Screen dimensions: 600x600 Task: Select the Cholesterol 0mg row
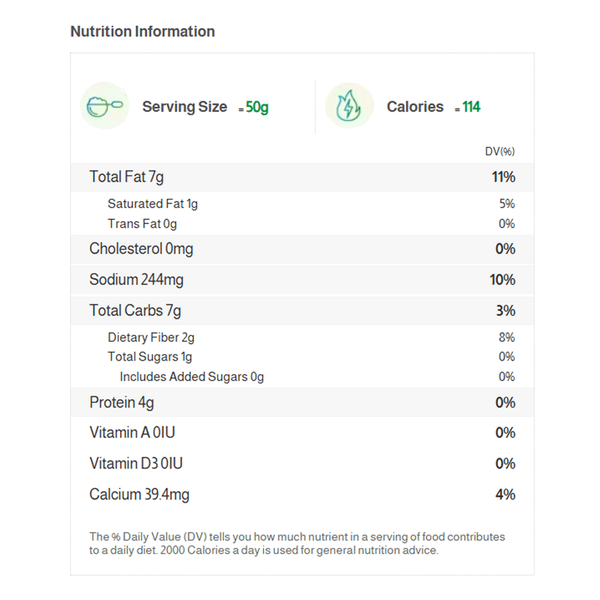pyautogui.click(x=300, y=249)
